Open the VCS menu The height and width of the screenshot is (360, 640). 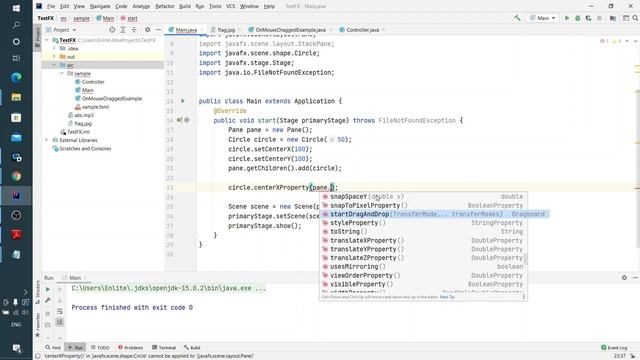(x=231, y=6)
